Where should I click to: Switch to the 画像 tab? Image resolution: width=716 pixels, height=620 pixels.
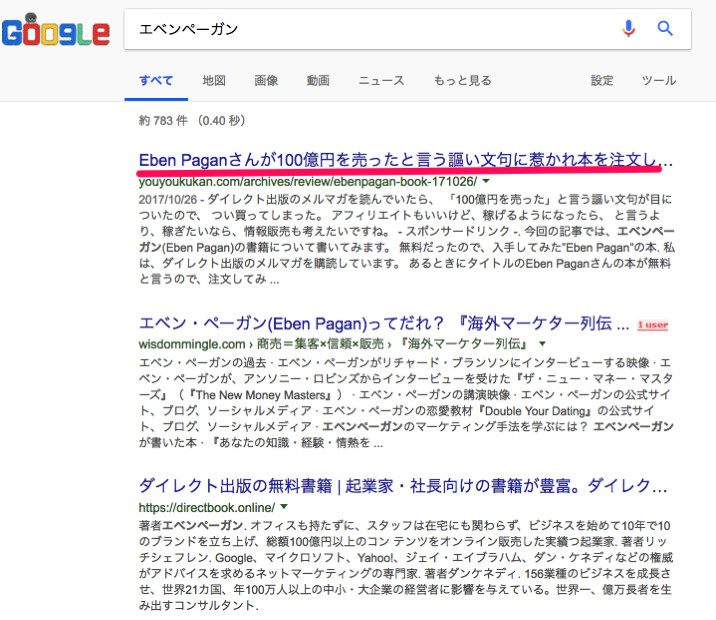pyautogui.click(x=266, y=81)
